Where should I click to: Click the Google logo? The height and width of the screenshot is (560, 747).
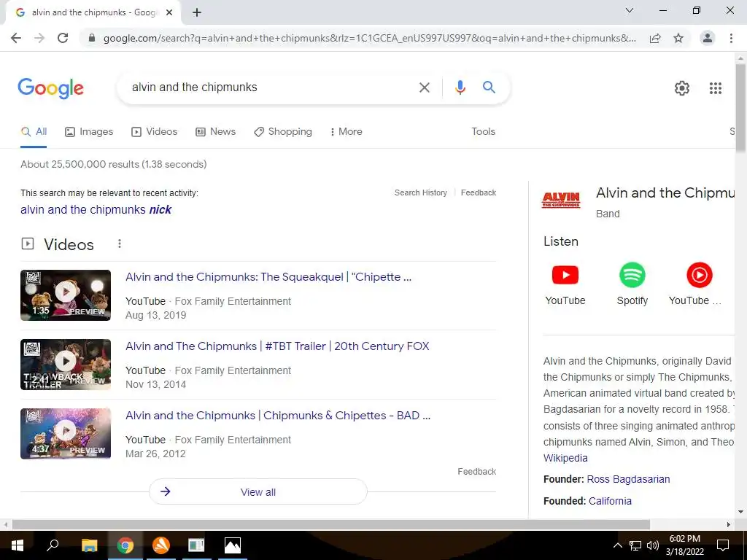[50, 88]
